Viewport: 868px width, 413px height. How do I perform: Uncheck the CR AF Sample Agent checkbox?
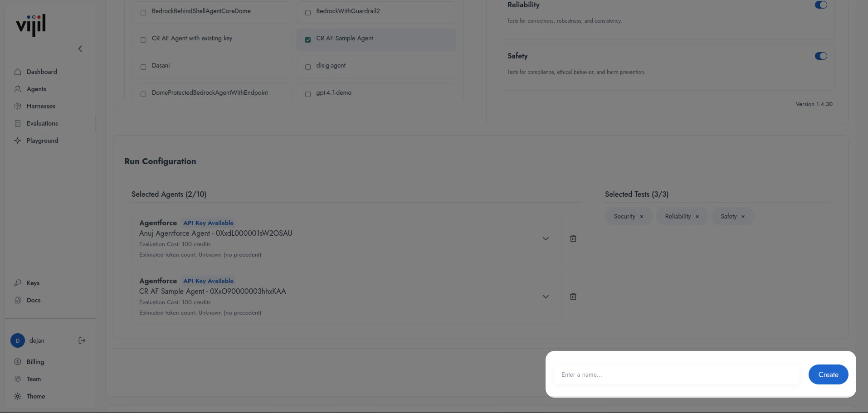point(308,40)
